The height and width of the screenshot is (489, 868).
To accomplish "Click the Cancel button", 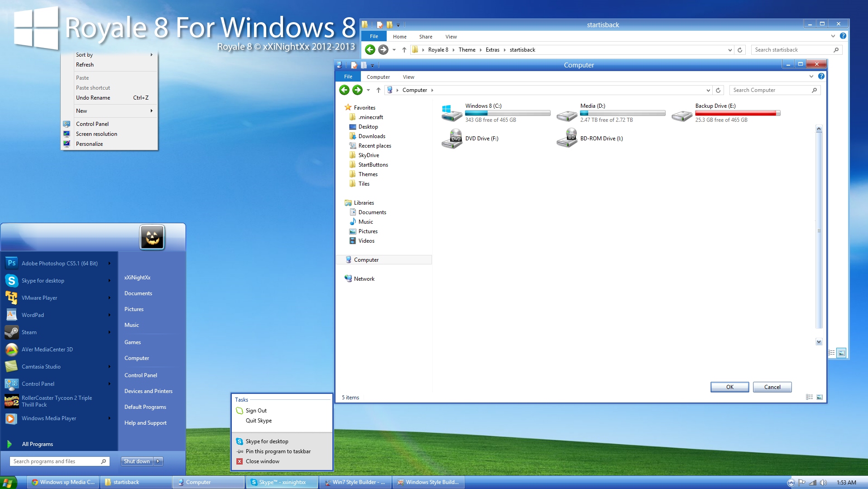I will (x=772, y=387).
